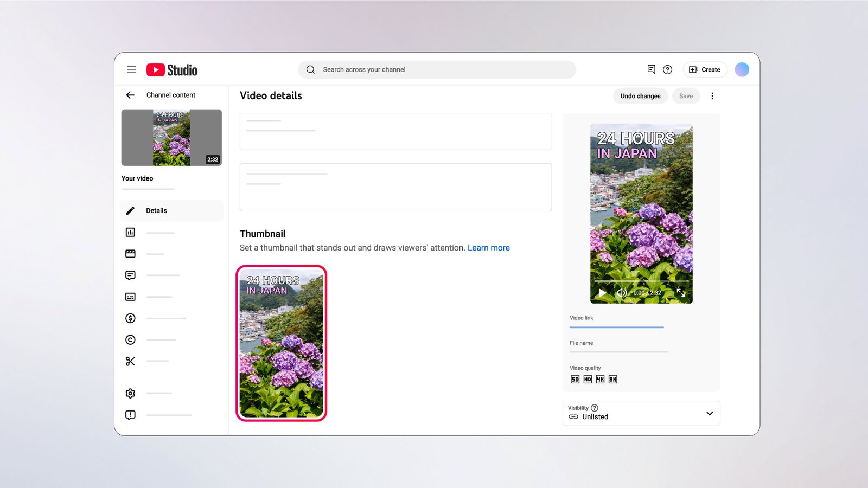Click the search across your channel field
This screenshot has width=868, height=488.
(437, 69)
